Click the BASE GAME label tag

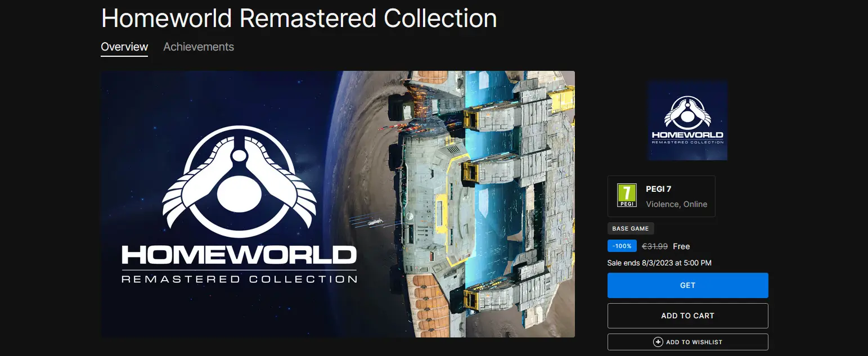click(x=631, y=228)
